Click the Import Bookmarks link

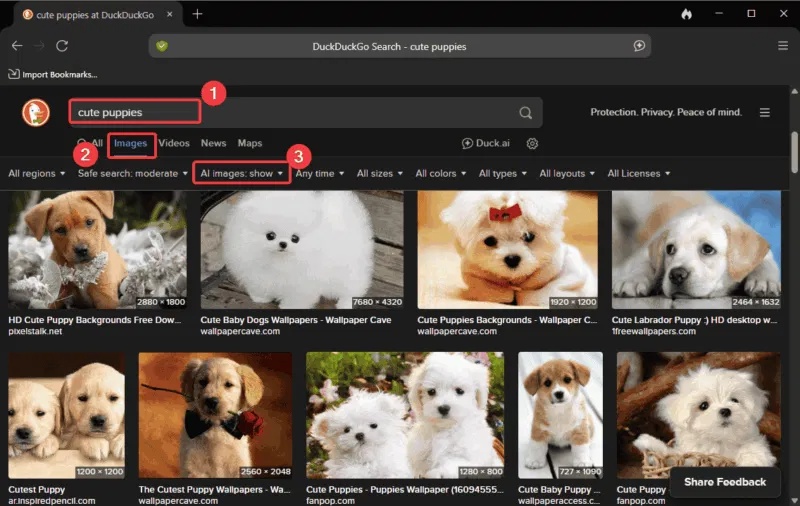coord(54,74)
